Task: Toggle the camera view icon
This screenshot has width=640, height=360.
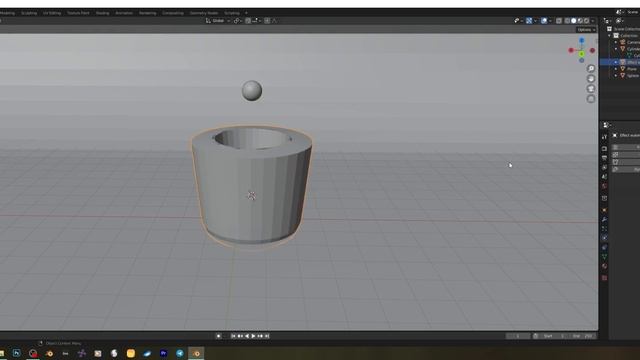Action: tap(591, 89)
